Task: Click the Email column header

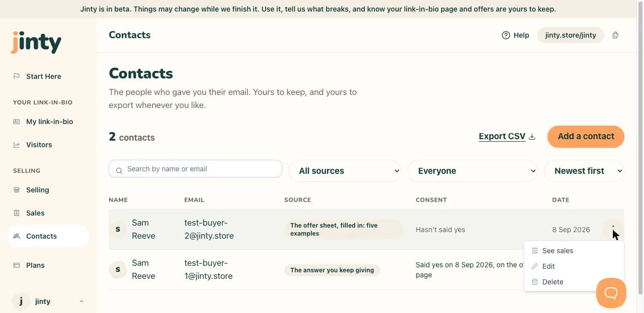Action: click(194, 200)
